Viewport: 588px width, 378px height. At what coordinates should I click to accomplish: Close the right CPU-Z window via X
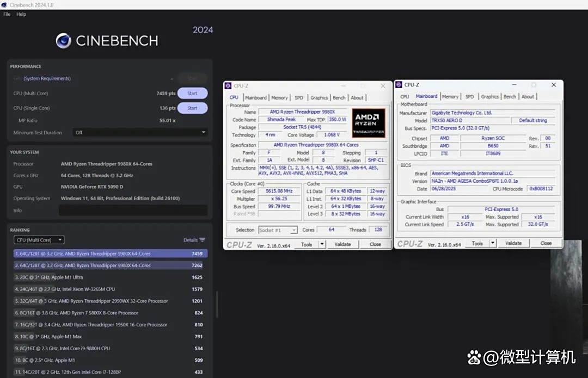click(554, 85)
